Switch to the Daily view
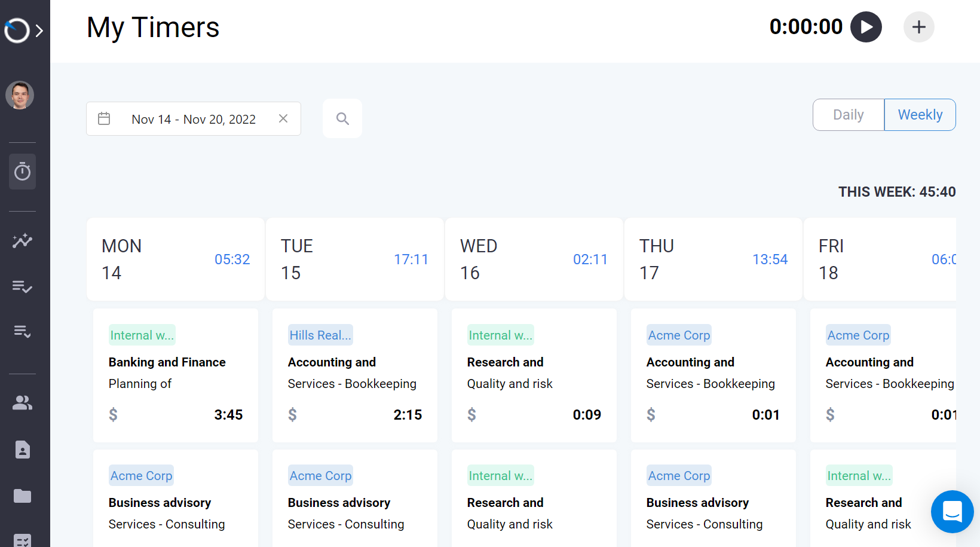This screenshot has width=980, height=547. 848,114
